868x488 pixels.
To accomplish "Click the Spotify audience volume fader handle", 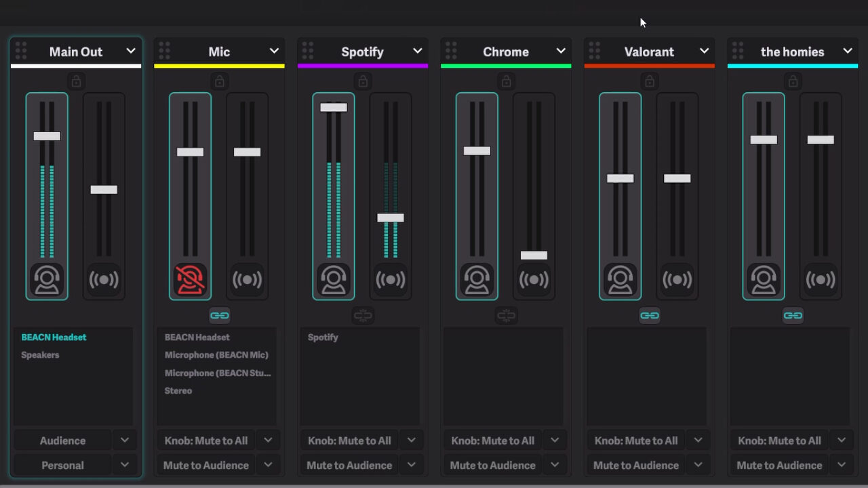I will pos(391,218).
